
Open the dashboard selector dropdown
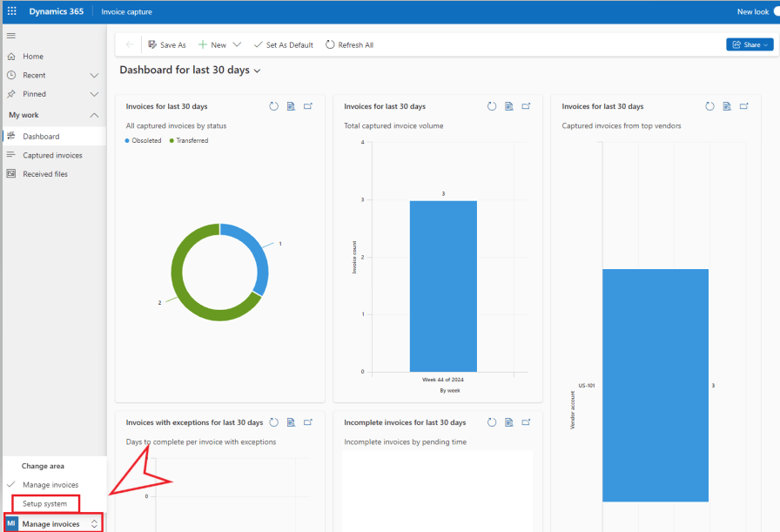pos(257,71)
